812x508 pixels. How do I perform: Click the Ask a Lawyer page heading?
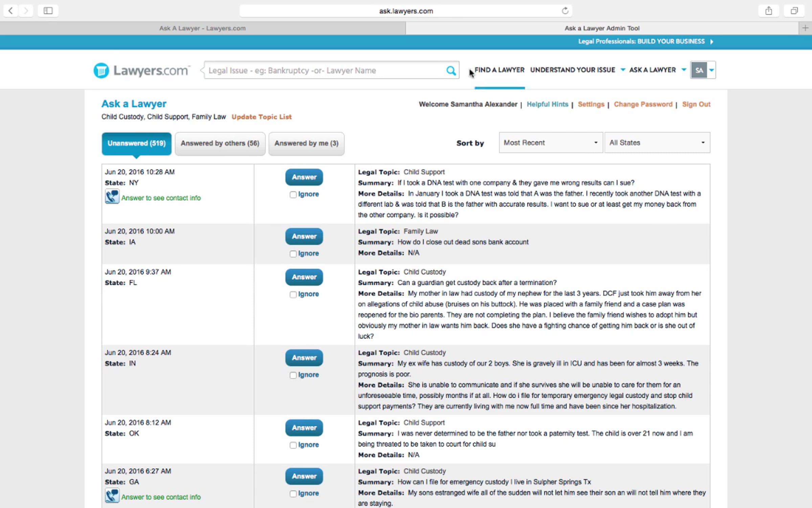134,104
